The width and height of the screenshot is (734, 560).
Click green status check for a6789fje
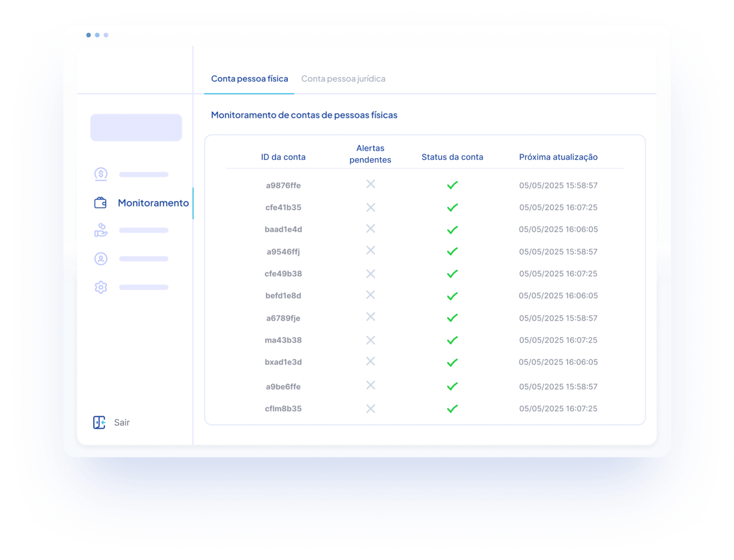453,318
